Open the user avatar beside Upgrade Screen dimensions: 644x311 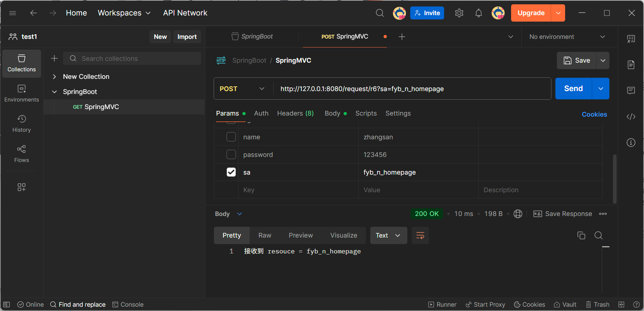[x=498, y=13]
